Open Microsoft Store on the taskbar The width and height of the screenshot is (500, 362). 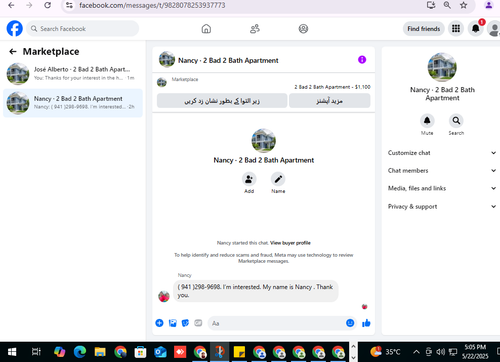[140, 352]
